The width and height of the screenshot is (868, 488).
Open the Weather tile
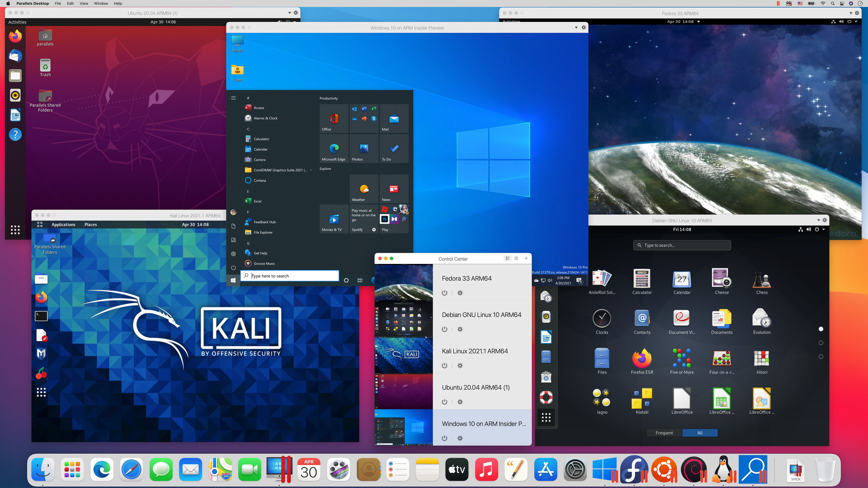pos(363,189)
